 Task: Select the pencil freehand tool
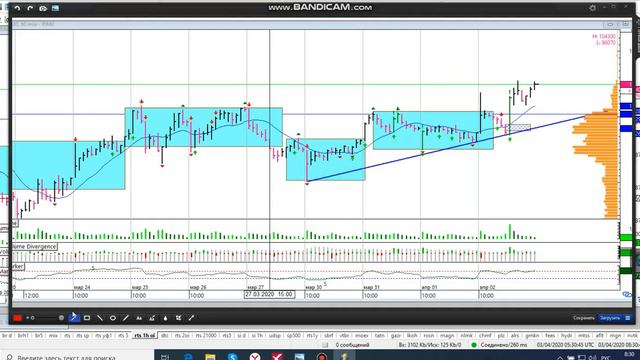(126, 318)
